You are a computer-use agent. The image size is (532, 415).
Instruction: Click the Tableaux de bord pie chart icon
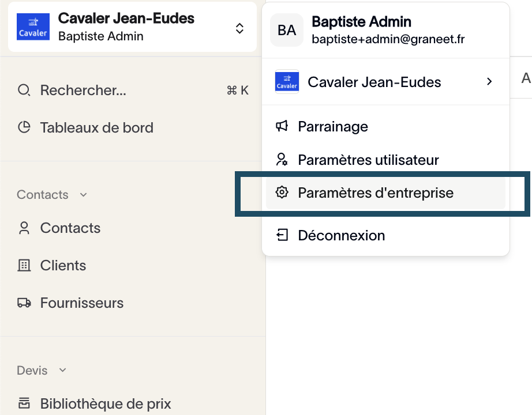(24, 127)
